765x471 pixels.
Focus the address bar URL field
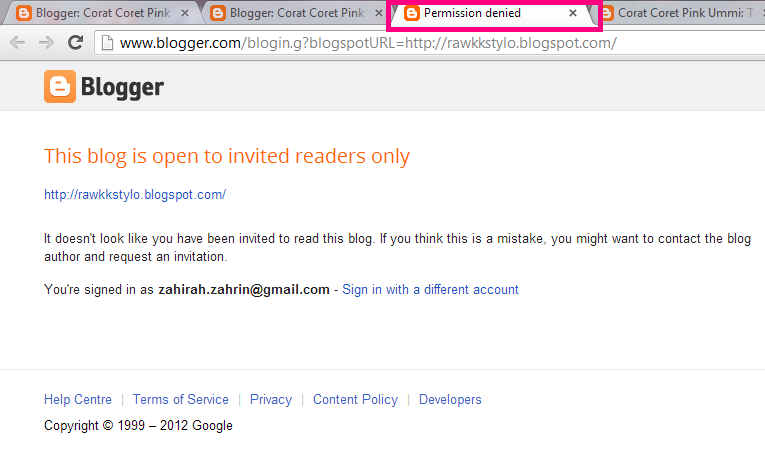400,43
